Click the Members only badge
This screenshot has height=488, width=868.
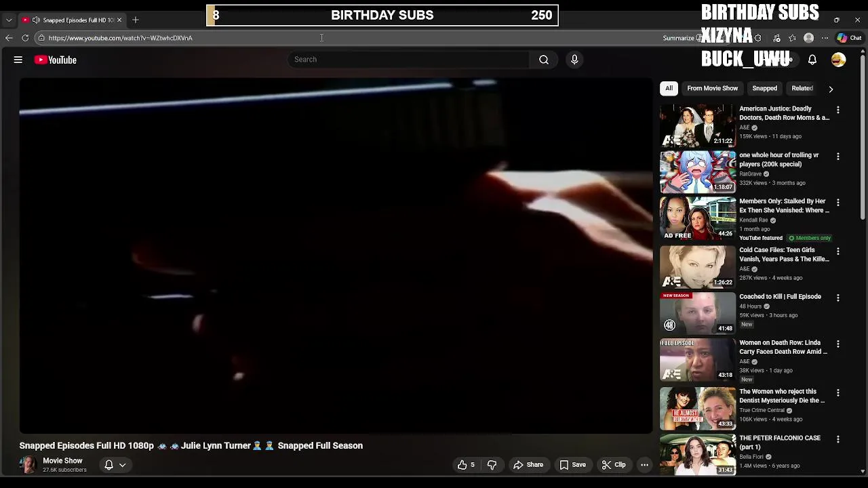[x=809, y=238]
